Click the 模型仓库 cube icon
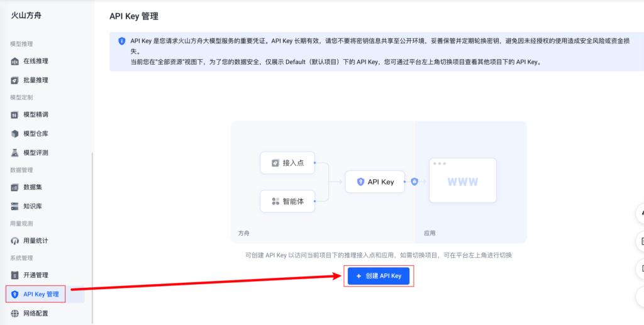 [x=15, y=133]
